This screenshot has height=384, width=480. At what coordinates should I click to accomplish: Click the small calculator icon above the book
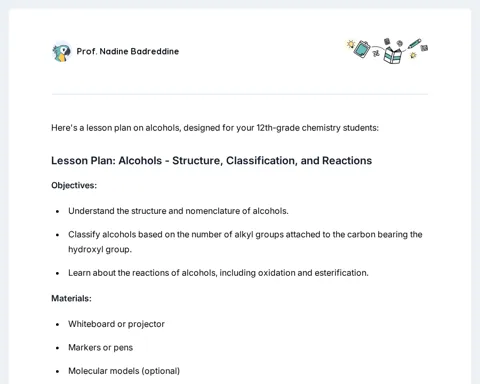click(387, 41)
